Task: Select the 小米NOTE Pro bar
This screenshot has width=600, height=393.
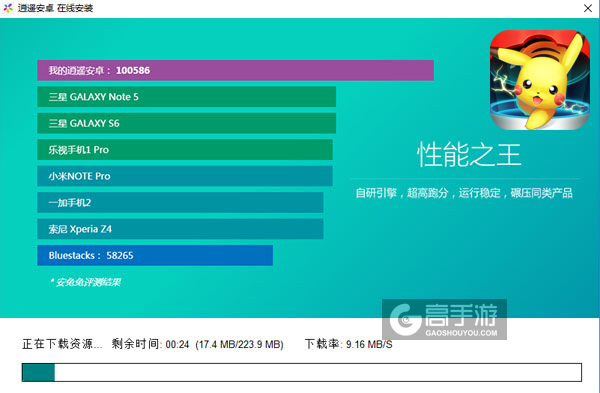Action: pyautogui.click(x=185, y=176)
